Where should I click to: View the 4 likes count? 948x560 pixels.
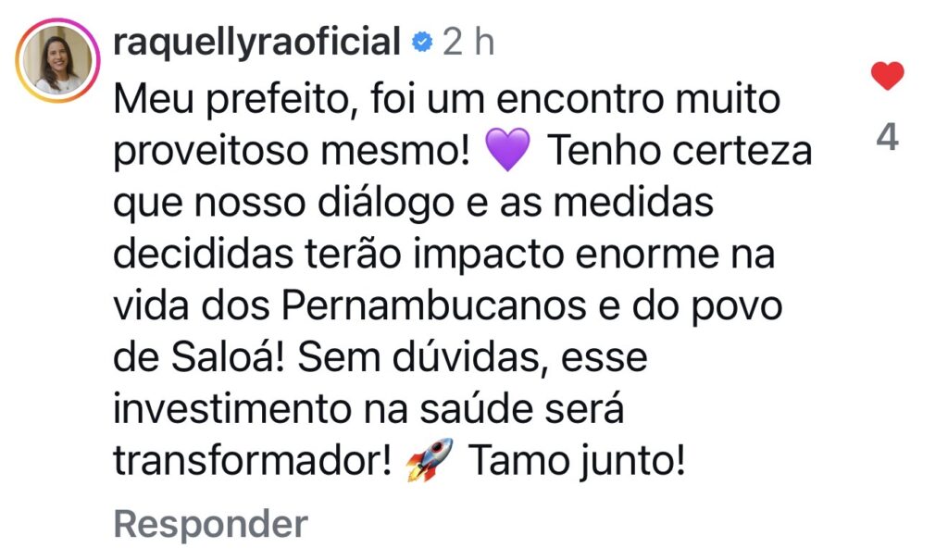click(887, 138)
